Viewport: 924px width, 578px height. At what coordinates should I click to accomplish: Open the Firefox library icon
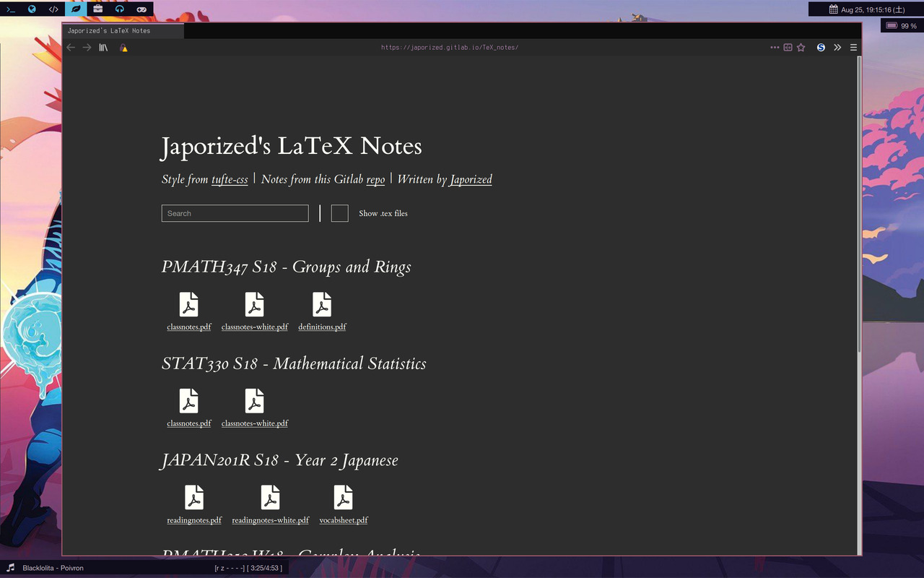(x=103, y=48)
